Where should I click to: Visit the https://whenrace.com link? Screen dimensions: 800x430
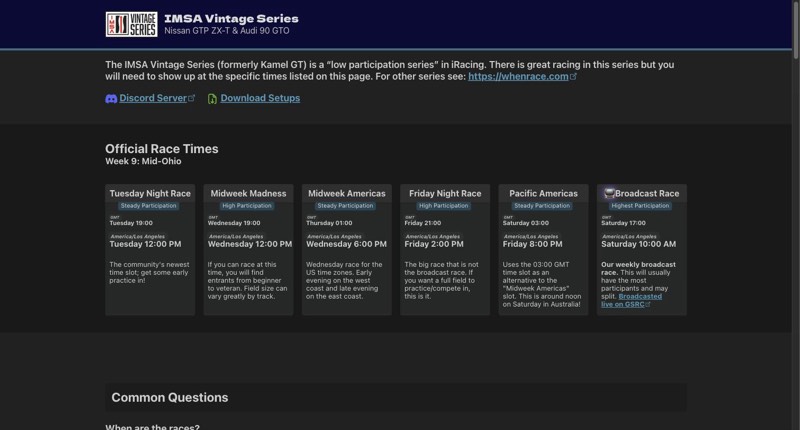click(518, 77)
